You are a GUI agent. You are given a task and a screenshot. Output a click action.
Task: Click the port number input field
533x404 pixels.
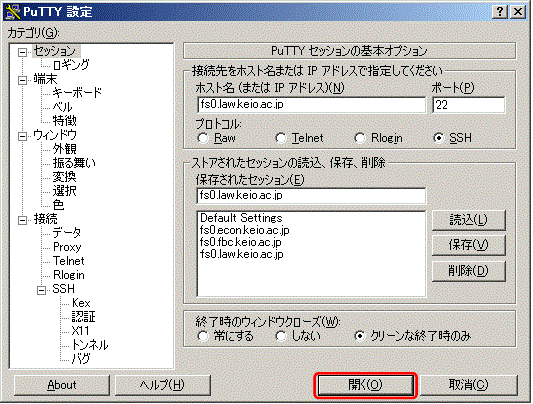(468, 105)
